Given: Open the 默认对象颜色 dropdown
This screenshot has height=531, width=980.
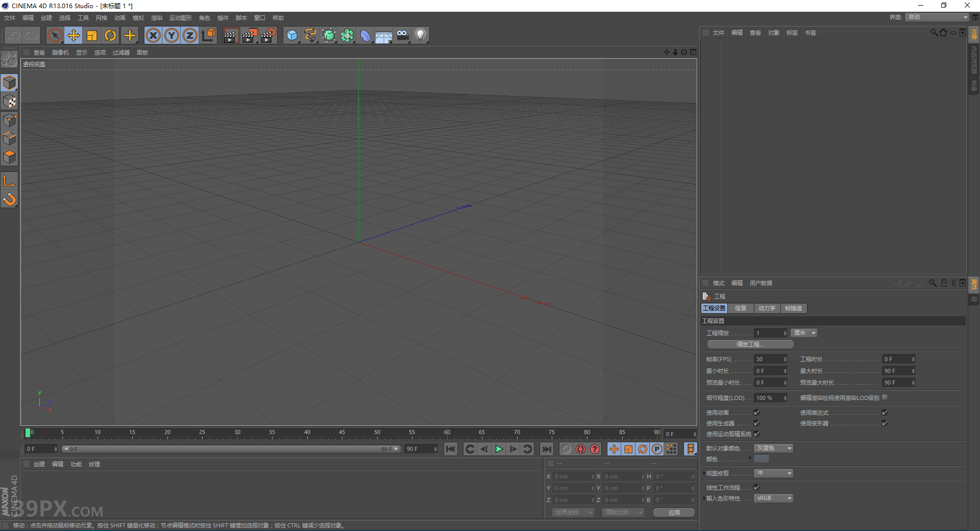Looking at the screenshot, I should pos(773,448).
